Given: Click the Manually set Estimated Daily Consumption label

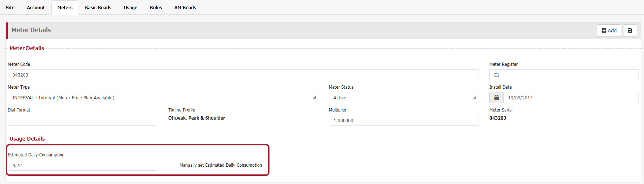Looking at the screenshot, I should click(x=221, y=165).
